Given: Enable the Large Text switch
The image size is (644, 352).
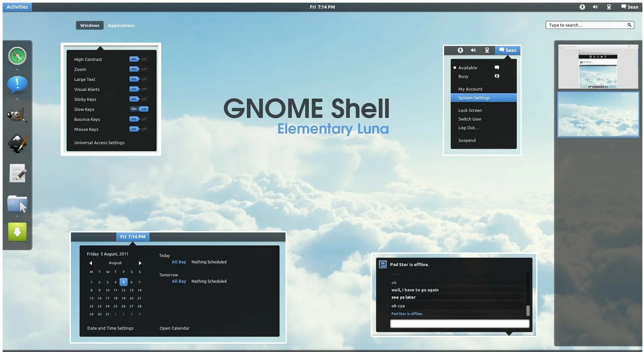Looking at the screenshot, I should click(x=138, y=79).
